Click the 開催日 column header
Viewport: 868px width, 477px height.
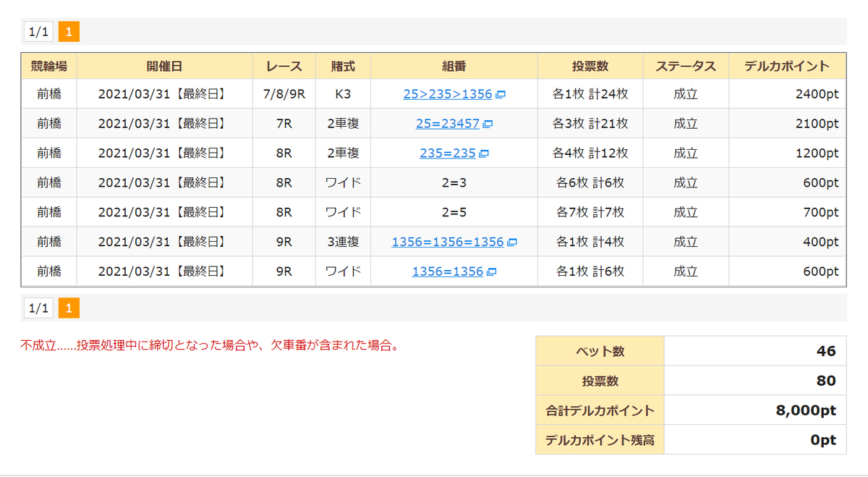(165, 66)
